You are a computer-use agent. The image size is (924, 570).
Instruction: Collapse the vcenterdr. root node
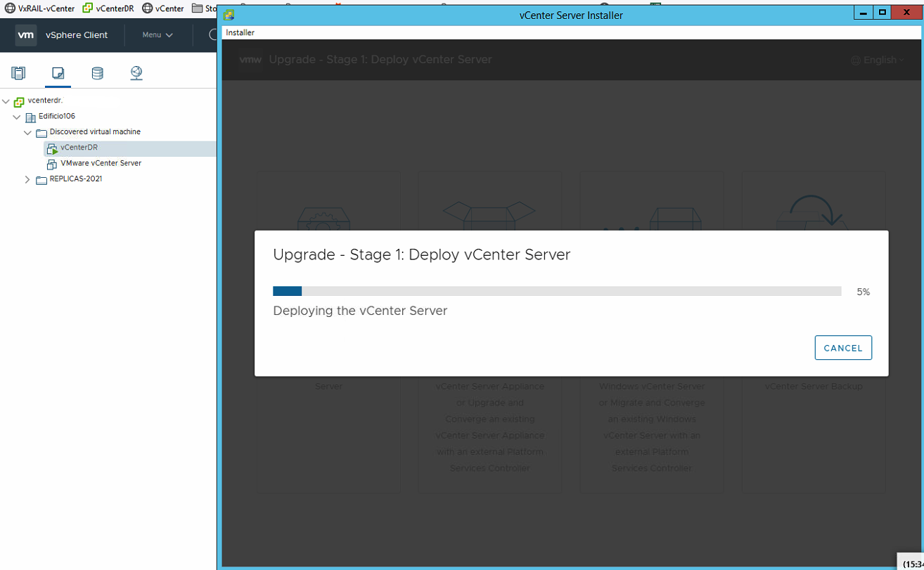6,101
